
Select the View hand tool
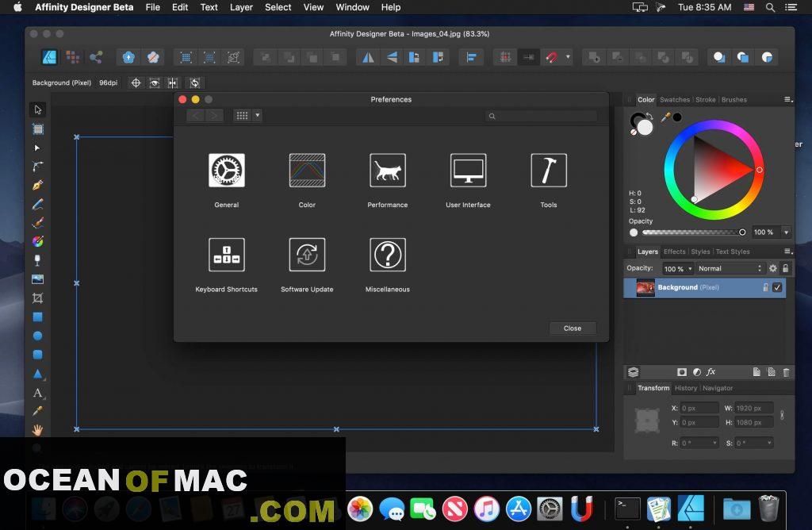click(x=37, y=430)
